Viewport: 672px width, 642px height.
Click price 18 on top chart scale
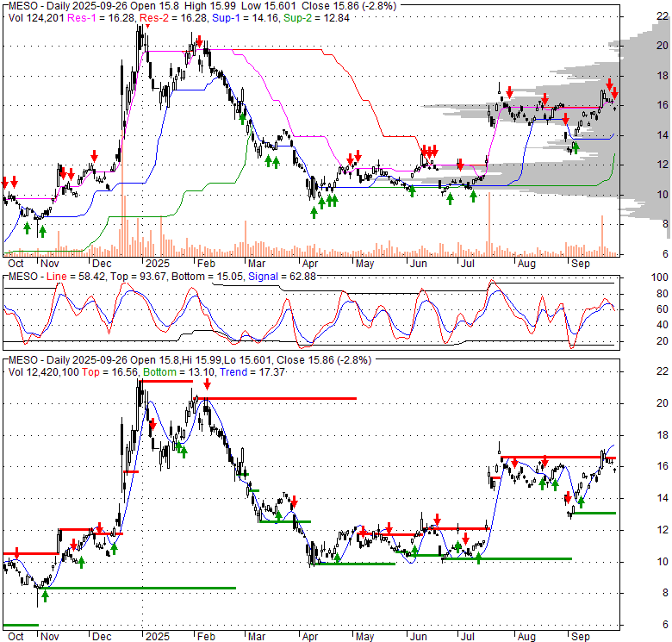click(663, 76)
